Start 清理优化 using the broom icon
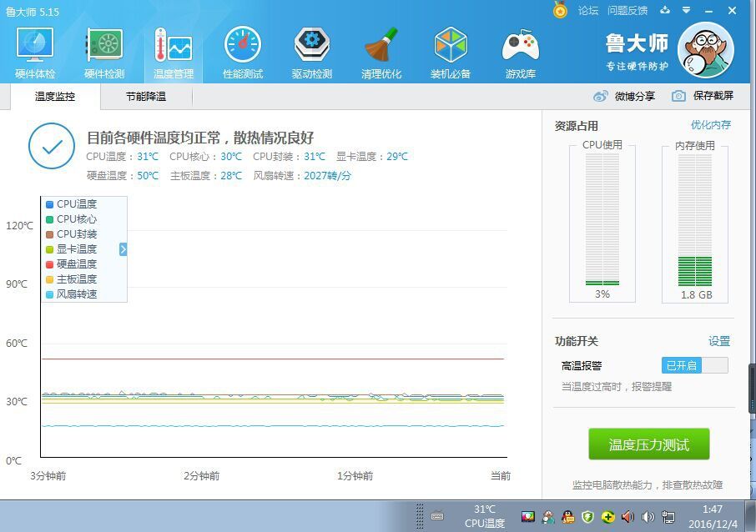 click(381, 50)
